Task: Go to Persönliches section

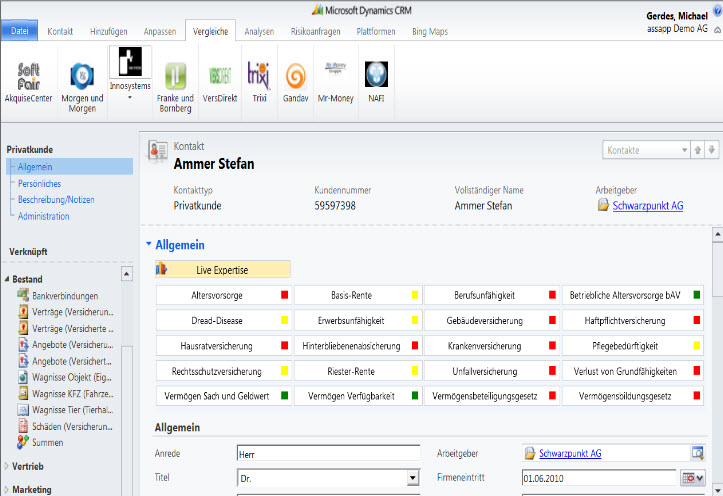Action: [x=39, y=183]
